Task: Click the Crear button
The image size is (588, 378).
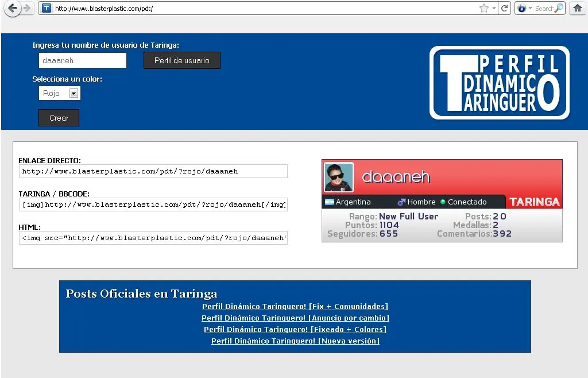Action: [59, 118]
